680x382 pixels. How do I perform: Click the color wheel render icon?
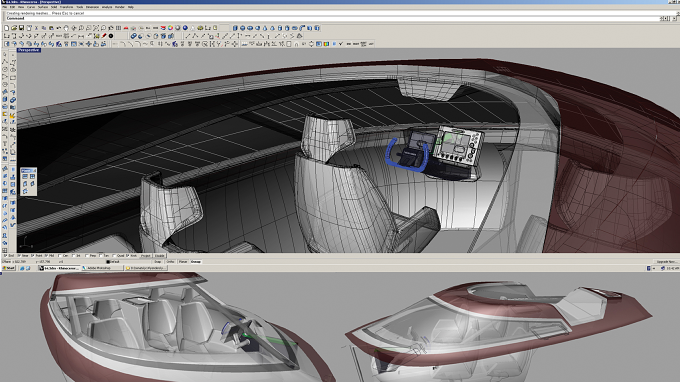170,28
